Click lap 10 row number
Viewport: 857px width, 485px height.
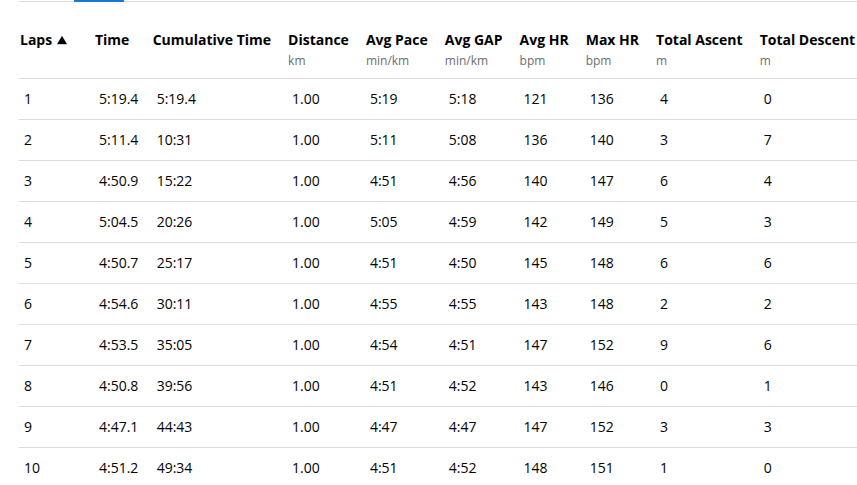[32, 469]
